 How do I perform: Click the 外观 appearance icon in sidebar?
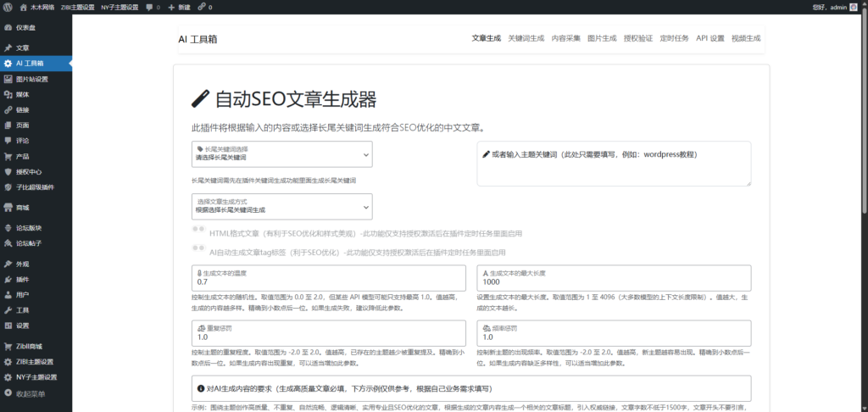coord(8,264)
